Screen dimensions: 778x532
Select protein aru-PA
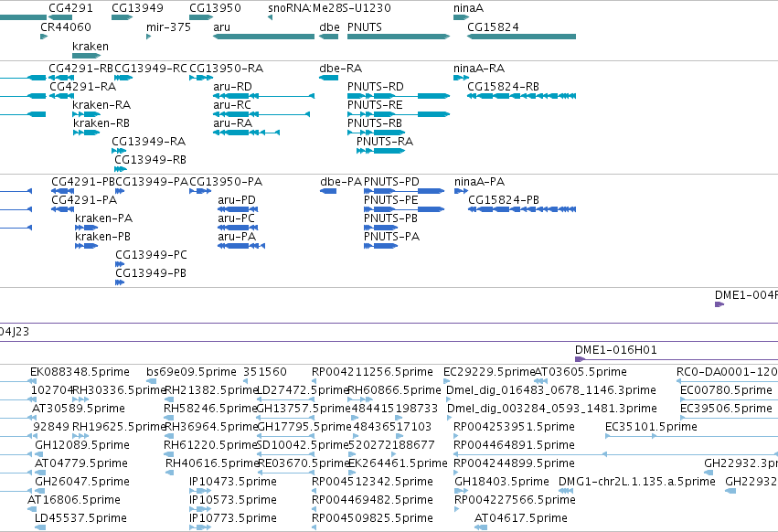point(241,246)
